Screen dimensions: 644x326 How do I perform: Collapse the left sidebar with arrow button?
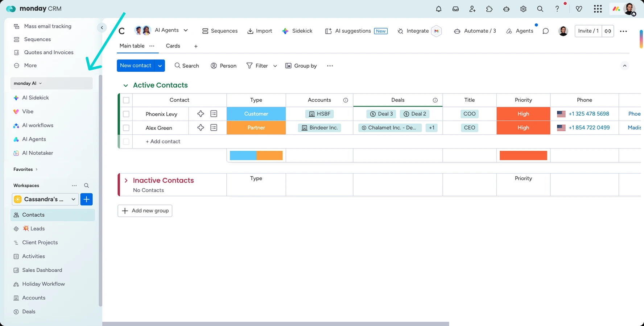[x=102, y=28]
